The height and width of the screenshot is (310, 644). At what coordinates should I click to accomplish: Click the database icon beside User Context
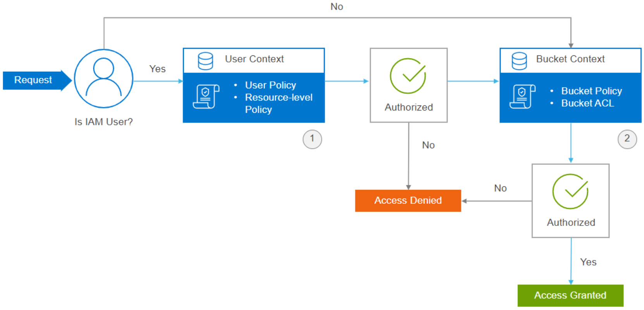tap(205, 61)
